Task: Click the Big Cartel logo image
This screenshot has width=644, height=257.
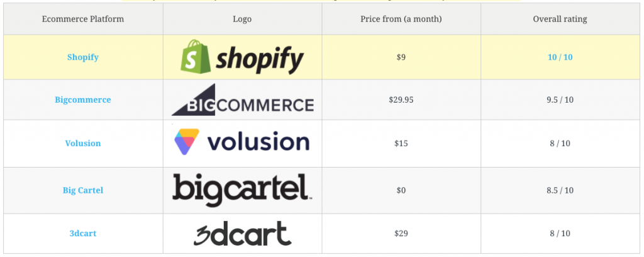Action: [242, 190]
